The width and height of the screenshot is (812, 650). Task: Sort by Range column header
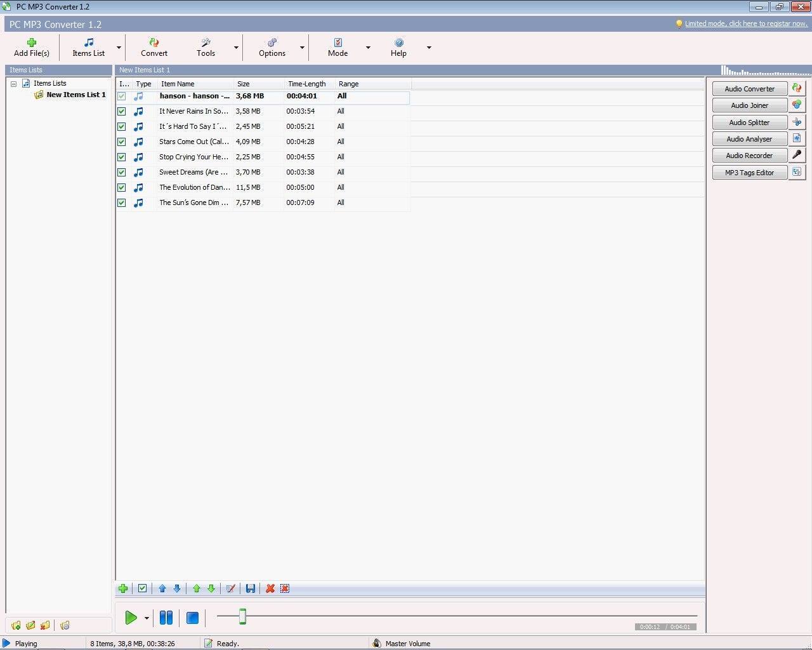(373, 84)
